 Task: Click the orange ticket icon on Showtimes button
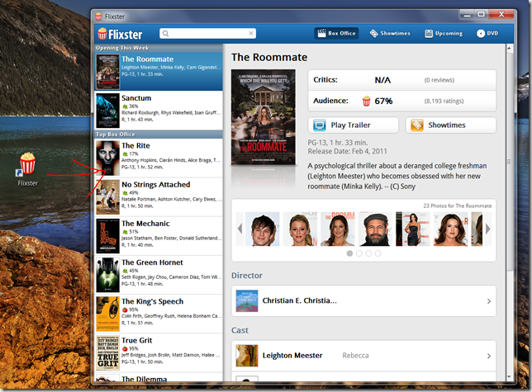417,125
